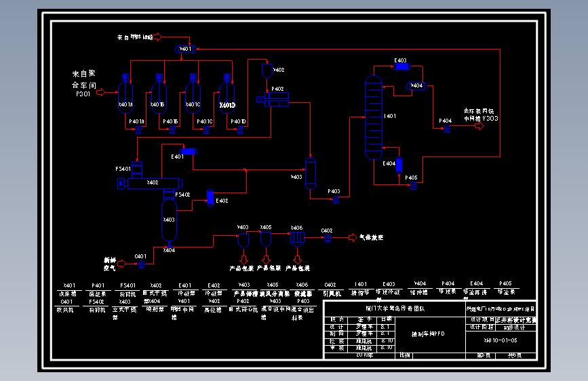Image resolution: width=588 pixels, height=381 pixels.
Task: Click the E401 condenser symbol
Action: (189, 151)
